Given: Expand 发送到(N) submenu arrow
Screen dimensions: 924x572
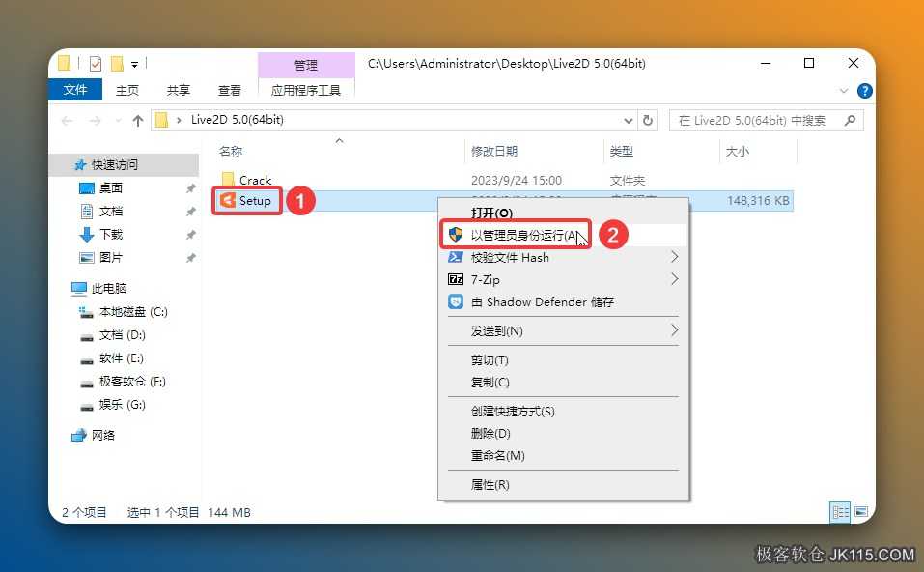Looking at the screenshot, I should pyautogui.click(x=675, y=330).
